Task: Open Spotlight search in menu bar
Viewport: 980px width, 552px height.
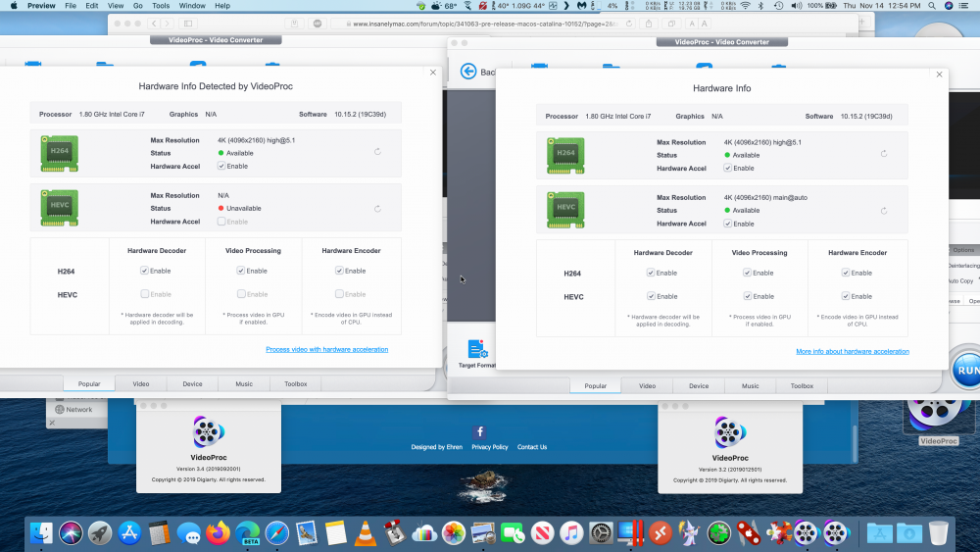Action: 932,6
